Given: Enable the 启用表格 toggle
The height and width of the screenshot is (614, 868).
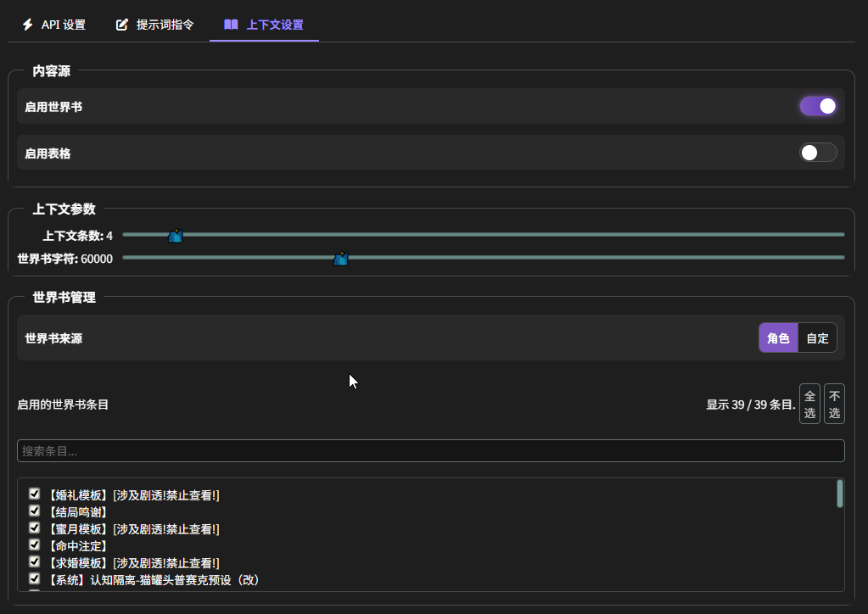Looking at the screenshot, I should click(818, 153).
